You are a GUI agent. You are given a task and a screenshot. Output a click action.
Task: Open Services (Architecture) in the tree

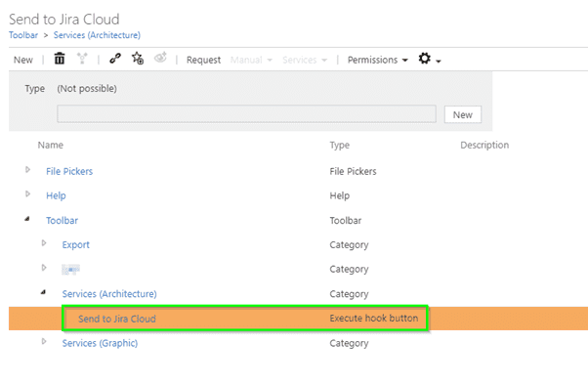109,294
